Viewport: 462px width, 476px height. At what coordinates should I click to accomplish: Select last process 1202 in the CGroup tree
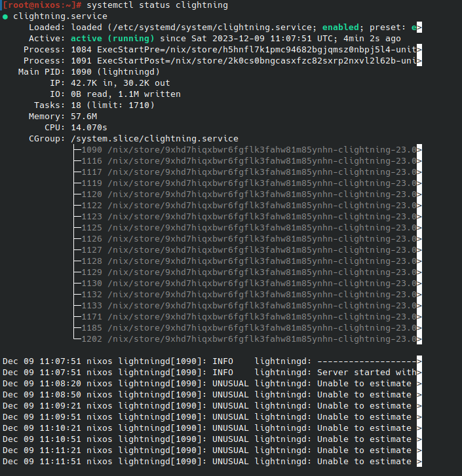click(x=92, y=339)
